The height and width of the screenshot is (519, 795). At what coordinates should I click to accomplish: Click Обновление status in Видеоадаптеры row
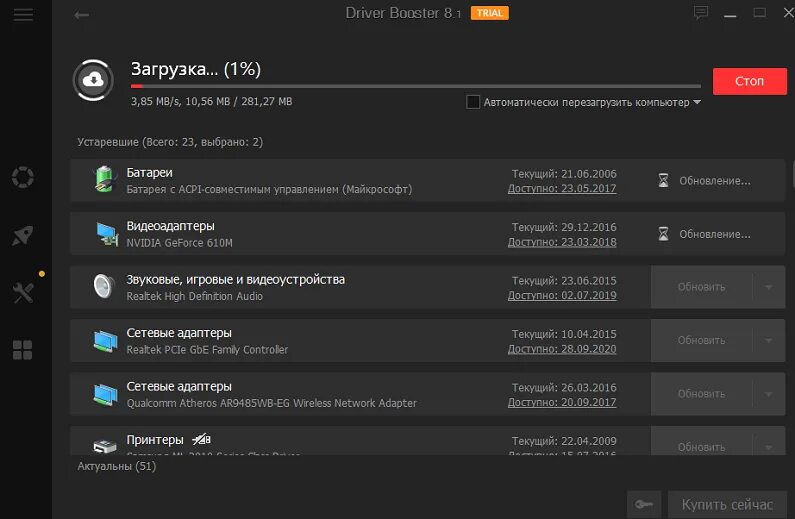coord(715,234)
